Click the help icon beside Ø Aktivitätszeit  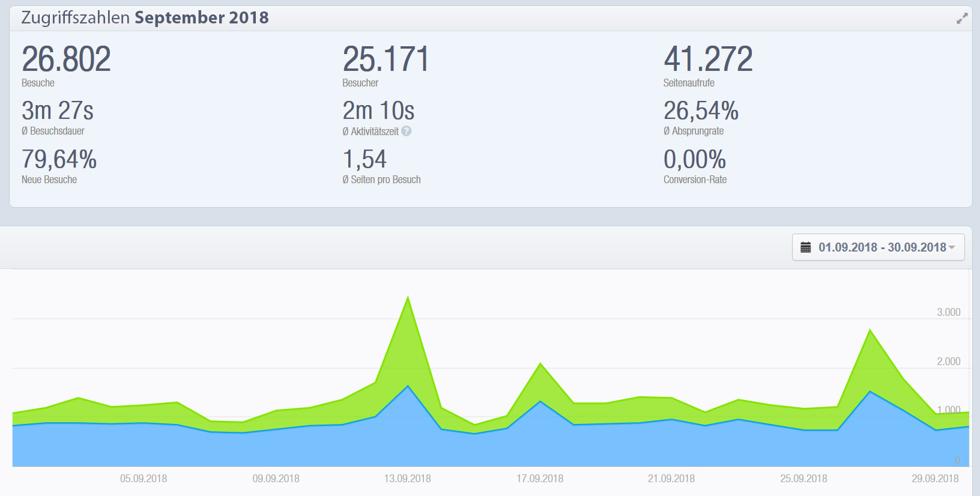coord(407,131)
